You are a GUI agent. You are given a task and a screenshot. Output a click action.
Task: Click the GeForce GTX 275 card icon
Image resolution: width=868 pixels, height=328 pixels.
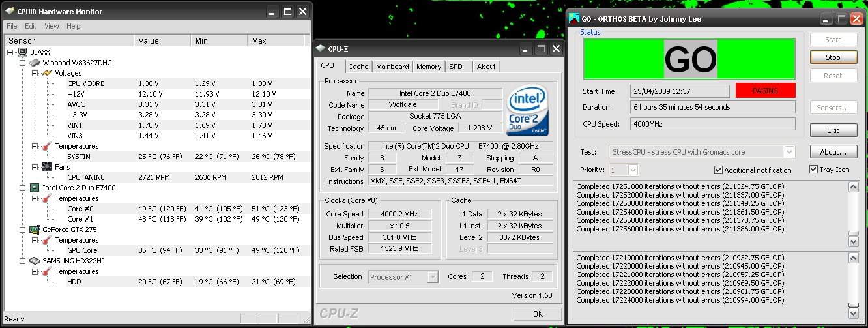(x=35, y=230)
